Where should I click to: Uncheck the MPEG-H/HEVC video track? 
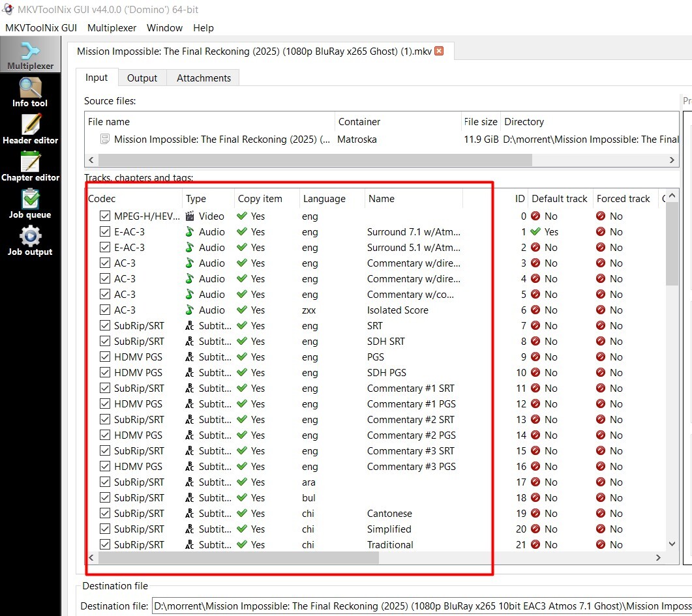(x=104, y=216)
